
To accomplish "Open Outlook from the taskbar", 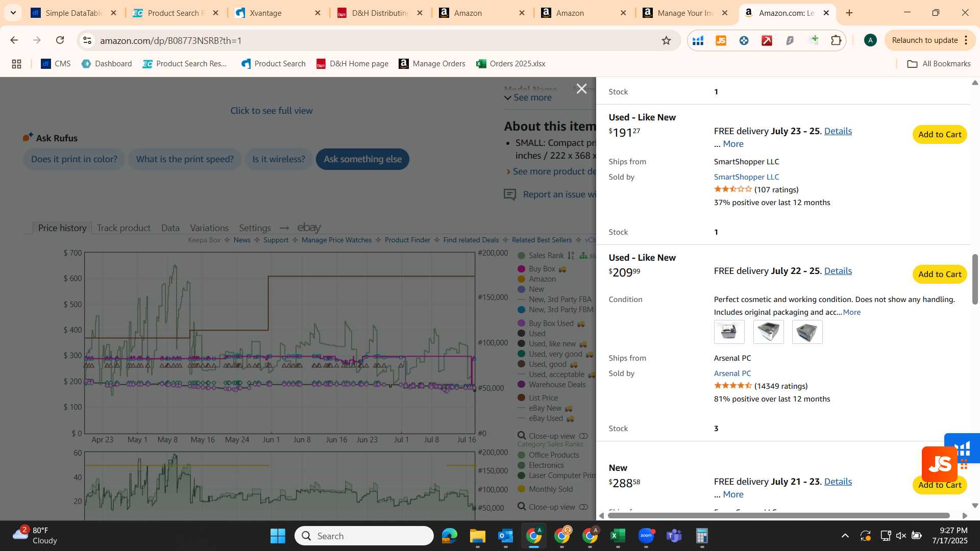I will [505, 536].
